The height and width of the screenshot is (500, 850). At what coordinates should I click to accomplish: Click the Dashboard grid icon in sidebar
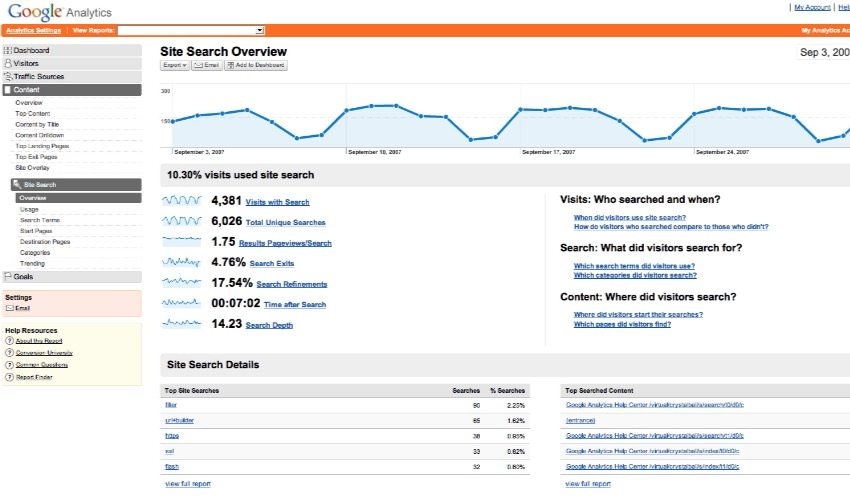tap(8, 50)
